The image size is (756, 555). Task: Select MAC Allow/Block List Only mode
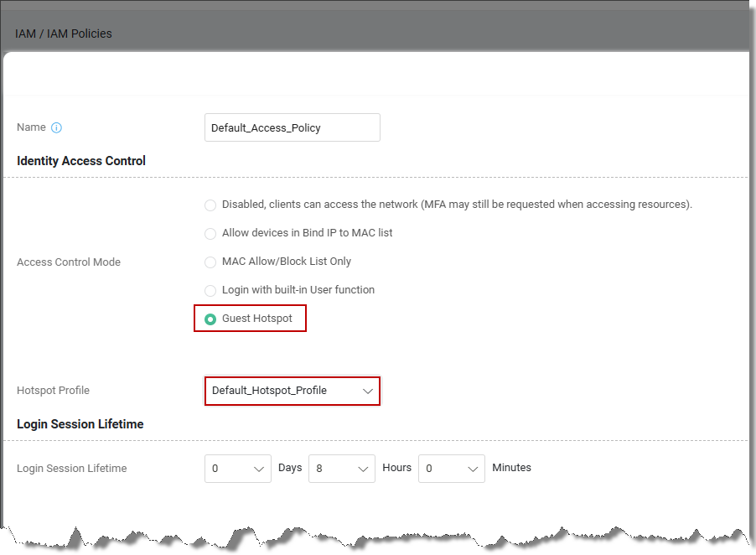(210, 262)
